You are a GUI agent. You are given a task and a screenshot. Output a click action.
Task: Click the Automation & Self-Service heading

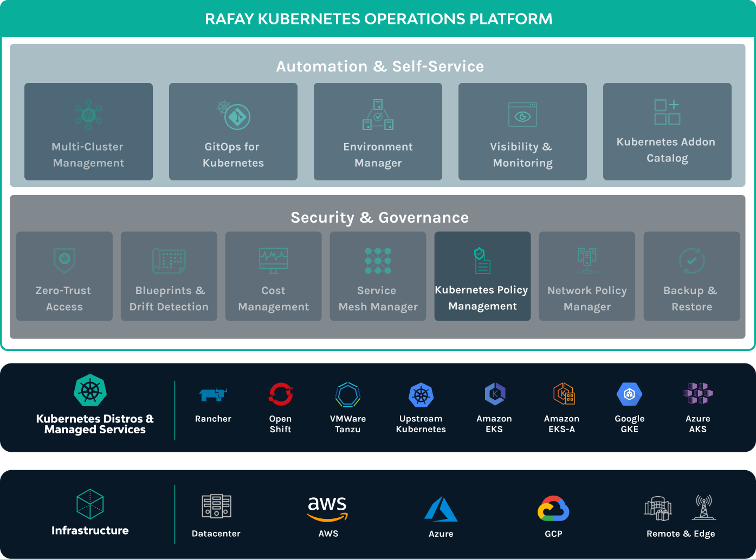tap(380, 66)
